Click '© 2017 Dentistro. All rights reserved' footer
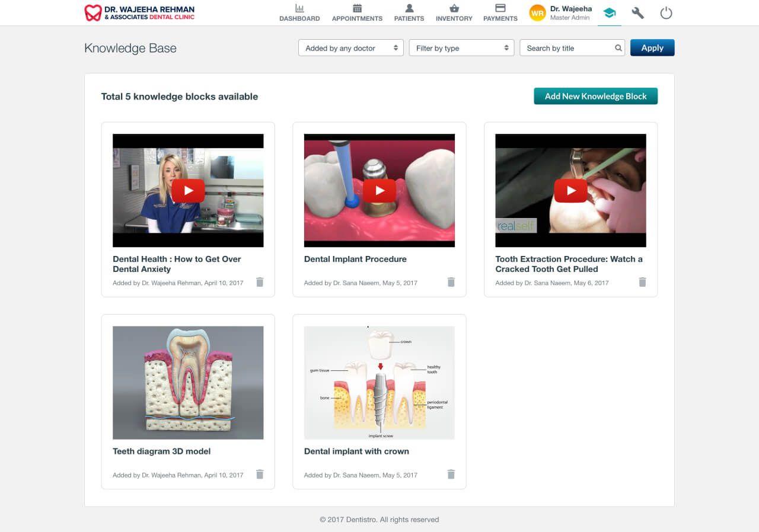Image resolution: width=759 pixels, height=532 pixels. tap(379, 520)
